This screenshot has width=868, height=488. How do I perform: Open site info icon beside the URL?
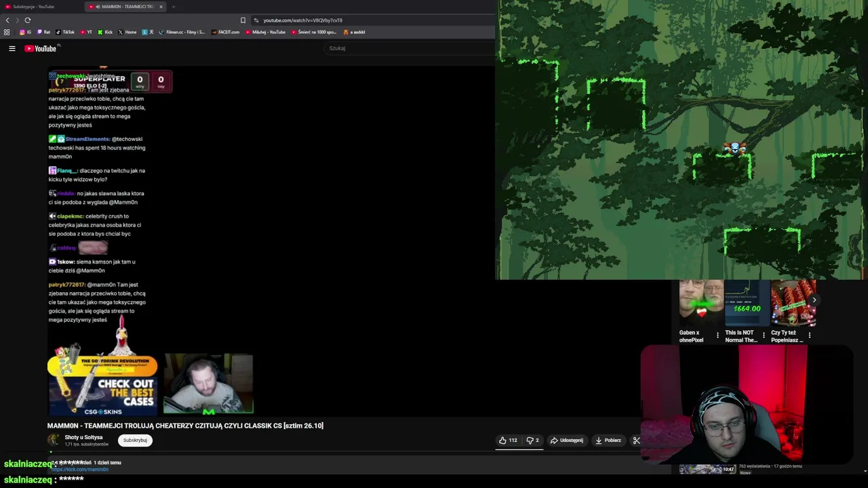point(256,20)
